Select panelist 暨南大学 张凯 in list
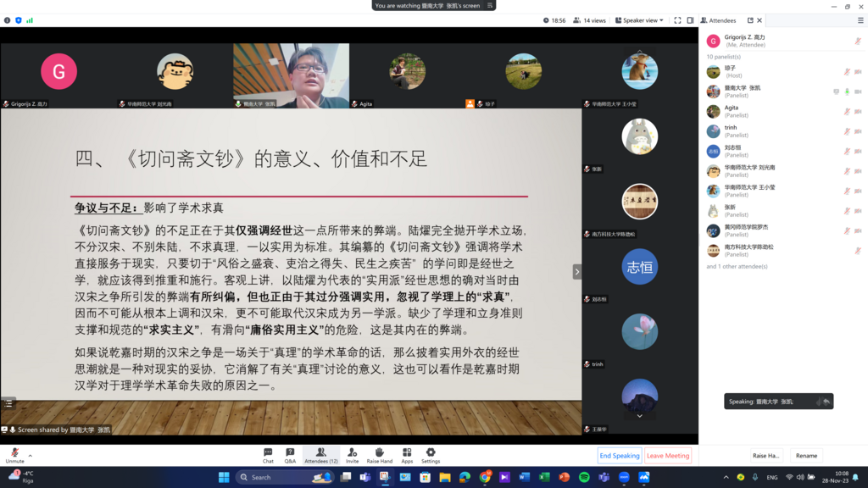 pyautogui.click(x=783, y=91)
